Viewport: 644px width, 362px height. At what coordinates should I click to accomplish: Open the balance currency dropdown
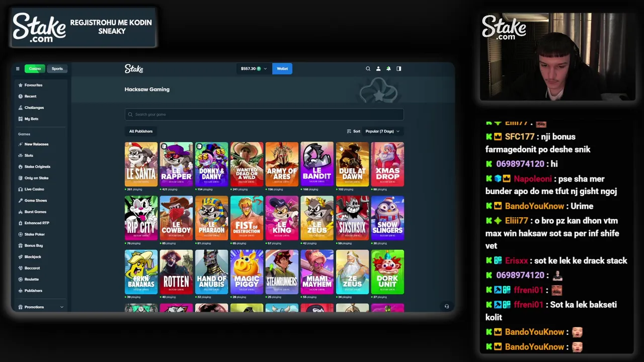(254, 68)
